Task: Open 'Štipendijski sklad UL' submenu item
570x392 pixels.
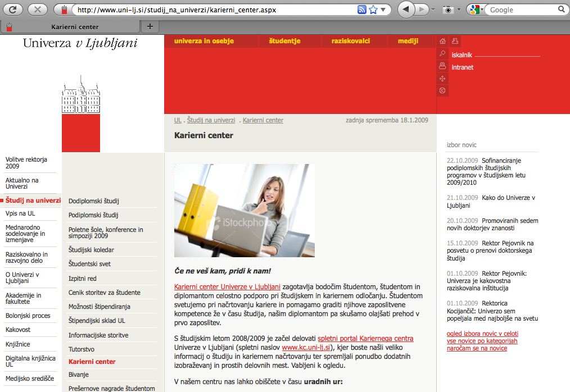Action: click(97, 321)
